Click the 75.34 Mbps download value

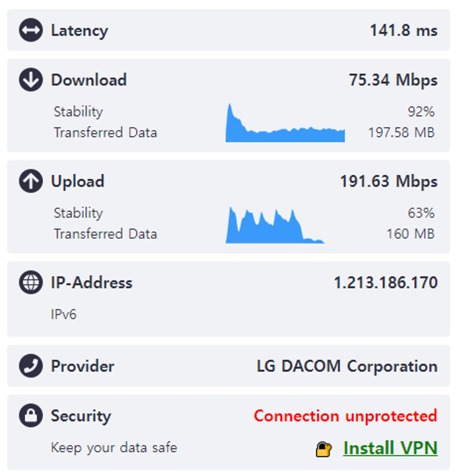393,80
